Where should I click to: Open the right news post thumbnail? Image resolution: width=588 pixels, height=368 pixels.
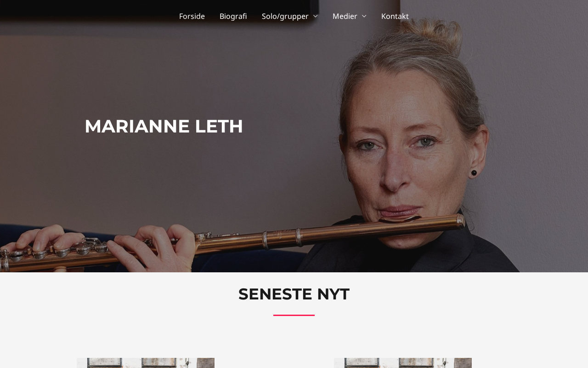(403, 363)
